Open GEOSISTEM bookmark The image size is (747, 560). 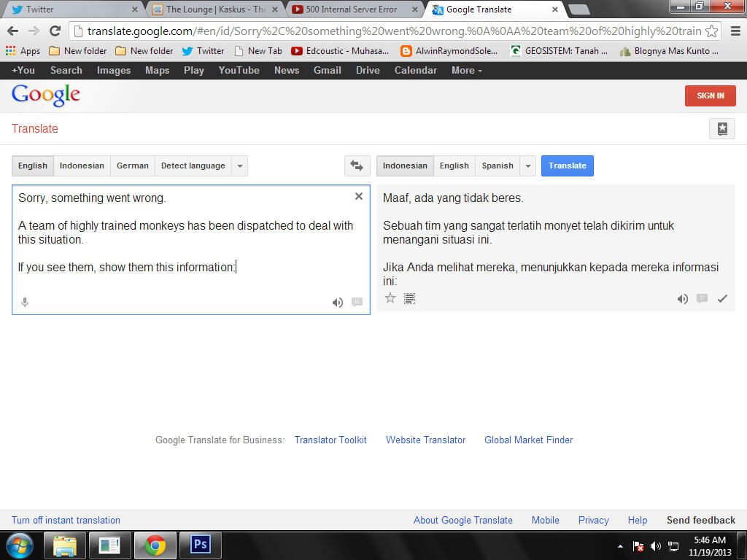point(559,50)
